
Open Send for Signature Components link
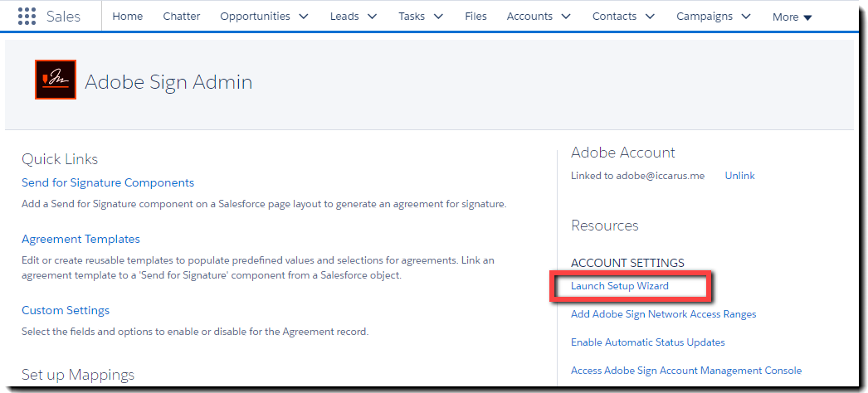click(x=108, y=182)
